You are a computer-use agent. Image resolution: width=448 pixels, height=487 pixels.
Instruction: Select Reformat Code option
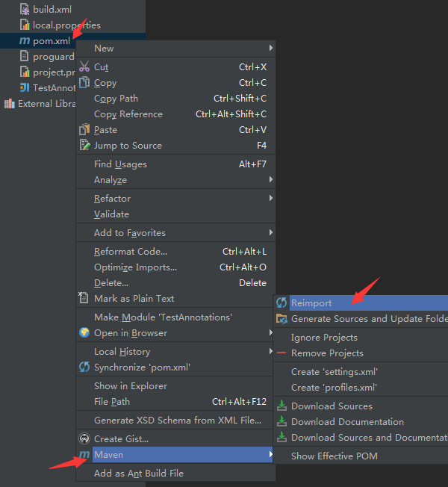point(131,252)
